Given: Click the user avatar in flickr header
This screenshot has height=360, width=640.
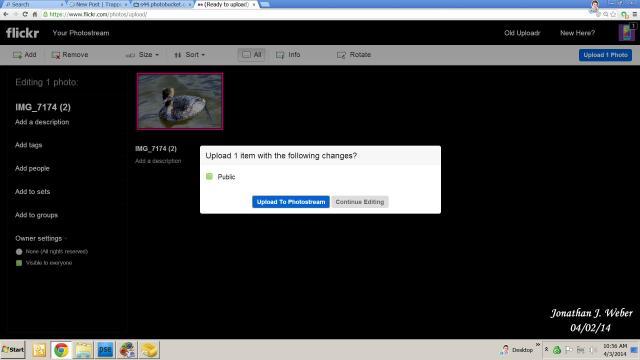Looking at the screenshot, I should [626, 33].
